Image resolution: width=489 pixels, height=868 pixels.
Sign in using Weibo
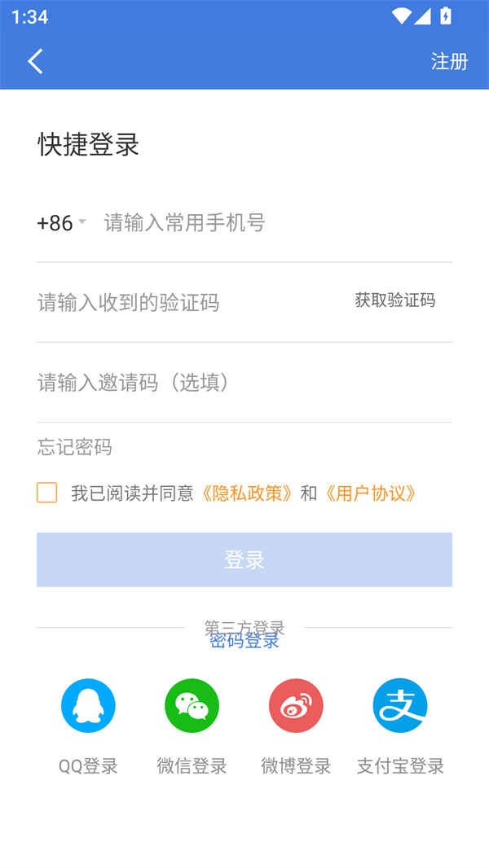click(296, 705)
